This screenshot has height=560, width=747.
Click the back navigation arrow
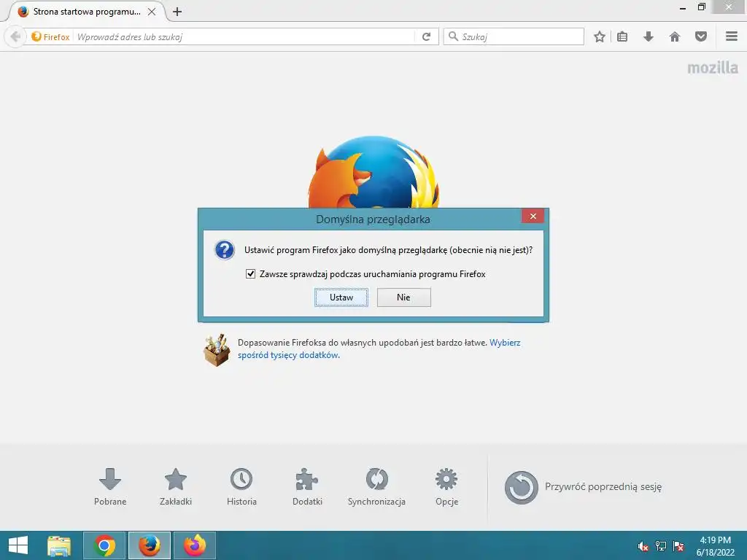[15, 36]
